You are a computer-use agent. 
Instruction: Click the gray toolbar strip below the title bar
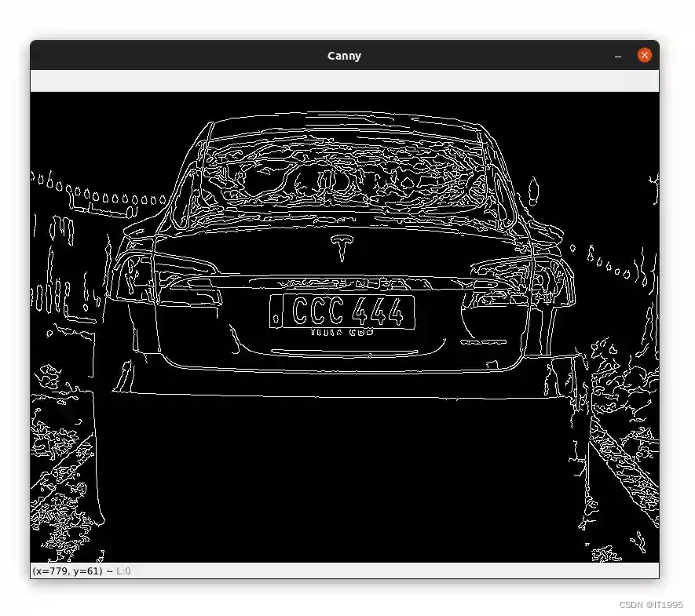(344, 78)
